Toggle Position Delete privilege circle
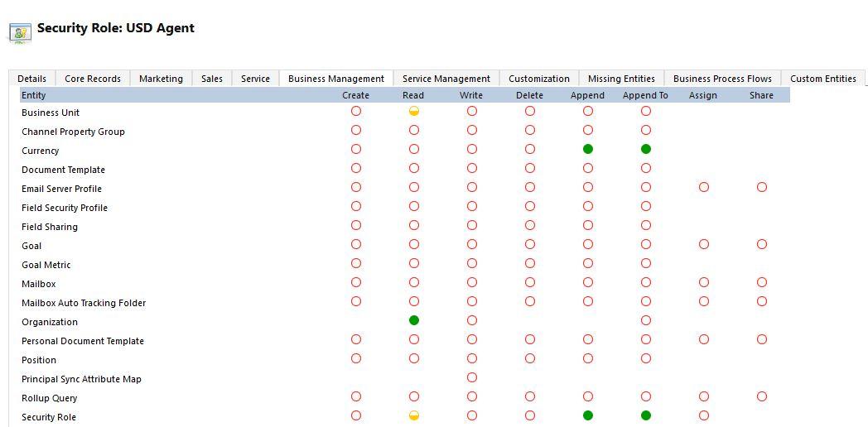The image size is (868, 427). tap(530, 358)
